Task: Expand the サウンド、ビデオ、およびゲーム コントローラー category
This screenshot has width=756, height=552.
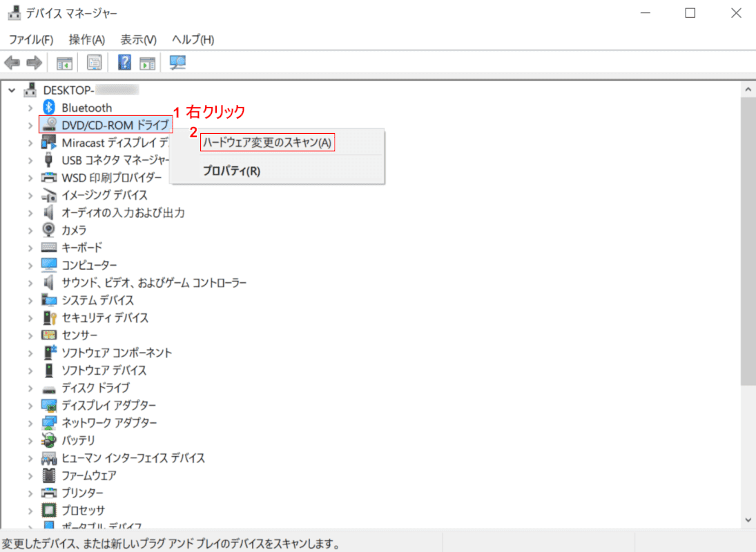Action: 30,283
